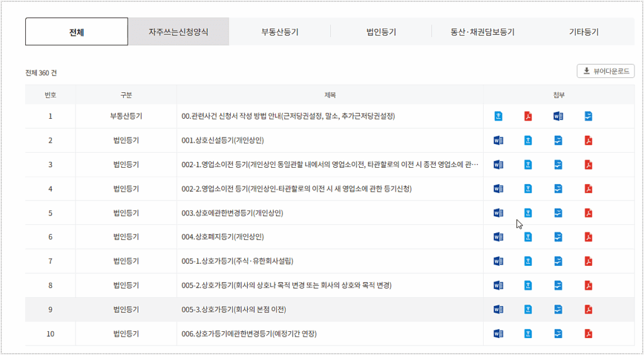The width and height of the screenshot is (644, 355).
Task: Open title 00.관련사건 신청서 작성 방법 안내
Action: point(288,117)
